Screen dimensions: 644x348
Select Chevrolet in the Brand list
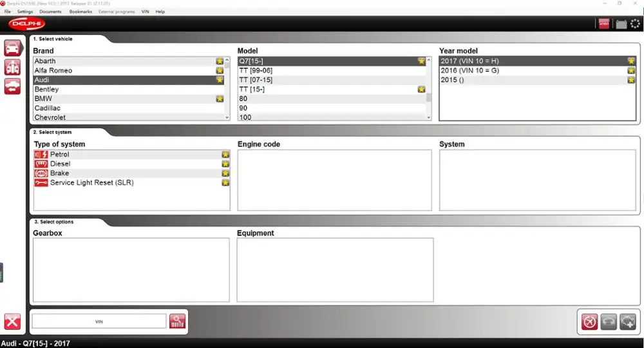pyautogui.click(x=129, y=117)
